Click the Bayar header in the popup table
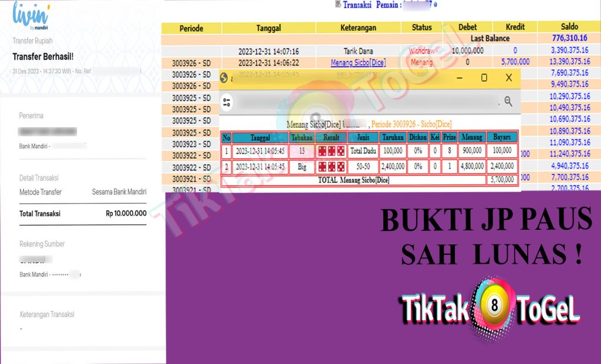The height and width of the screenshot is (364, 601). coord(502,137)
